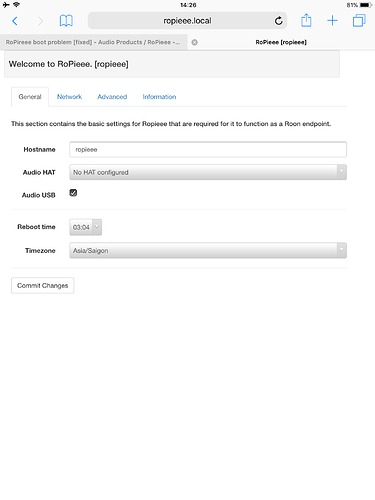375x500 pixels.
Task: Click the Commit Changes button
Action: (43, 286)
